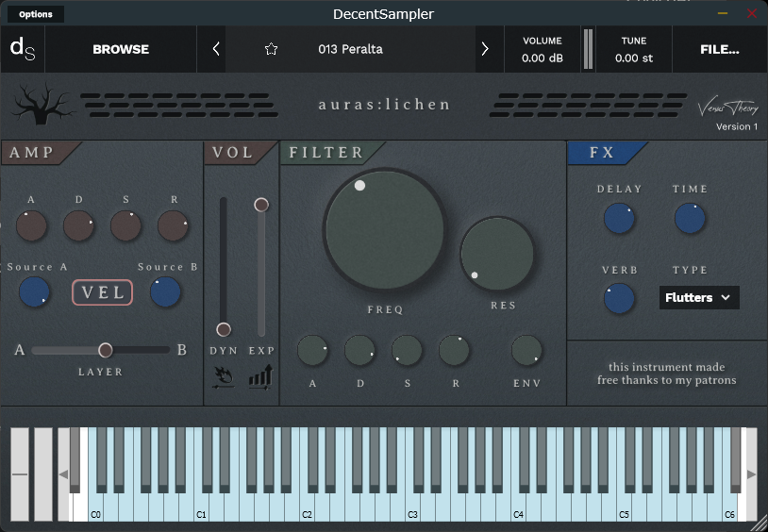Click the pitch bend wheel
Screen dimensions: 768x532
click(x=20, y=474)
